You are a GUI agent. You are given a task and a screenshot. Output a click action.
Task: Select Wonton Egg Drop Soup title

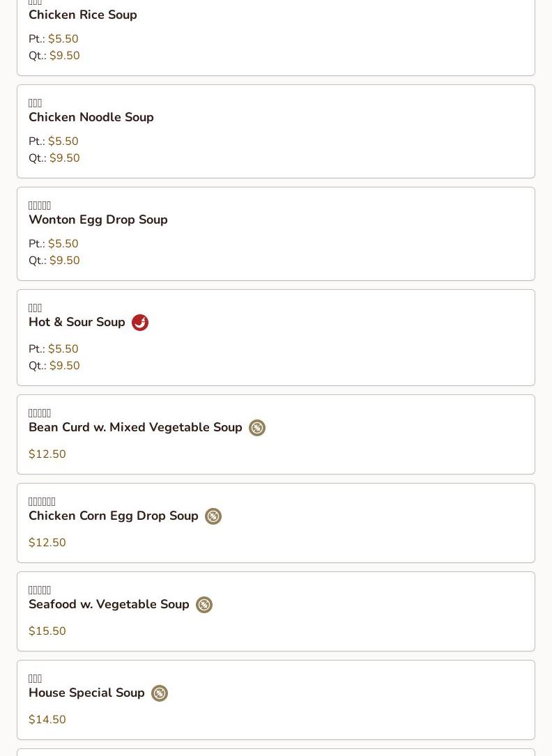(98, 219)
